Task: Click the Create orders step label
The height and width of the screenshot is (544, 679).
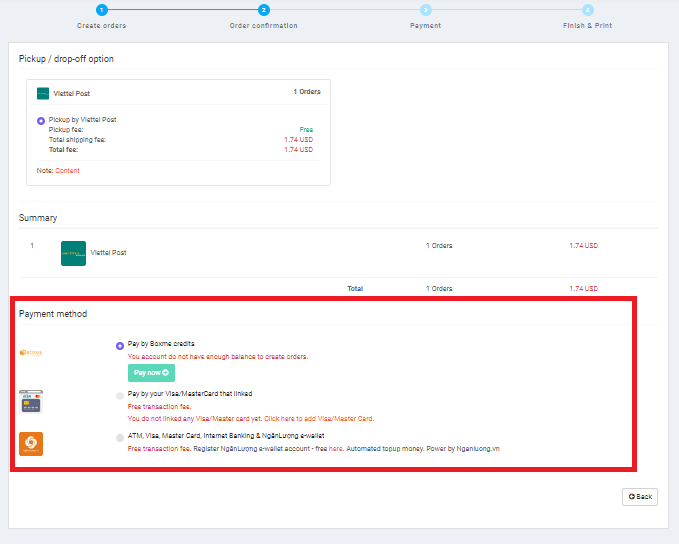Action: click(x=101, y=26)
